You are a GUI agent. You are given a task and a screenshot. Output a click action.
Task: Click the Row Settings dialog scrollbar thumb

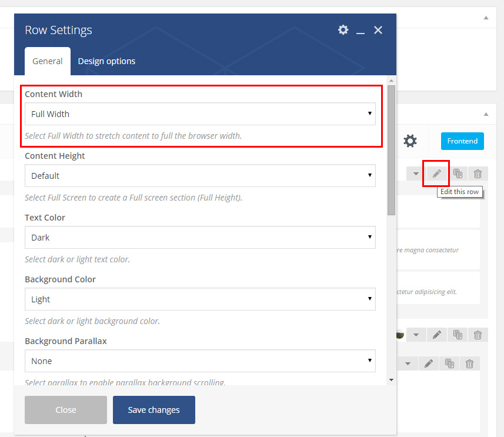click(391, 150)
